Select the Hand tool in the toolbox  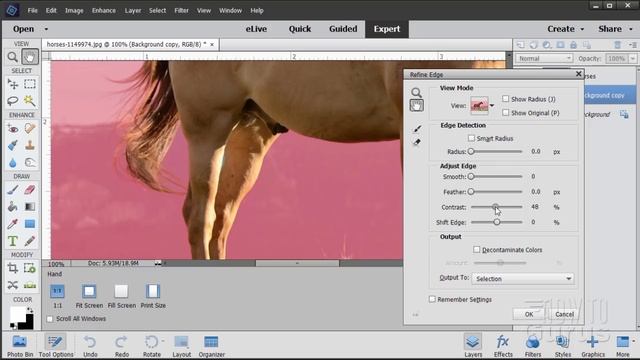(x=29, y=57)
